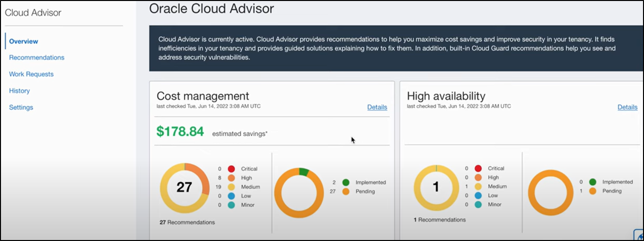Click the orange Pending dot in High availability

(592, 191)
